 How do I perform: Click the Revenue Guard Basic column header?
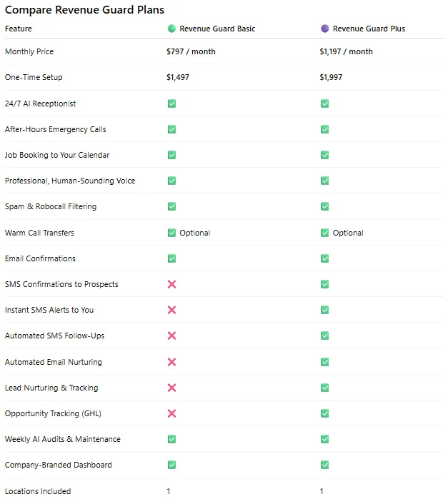pyautogui.click(x=217, y=29)
